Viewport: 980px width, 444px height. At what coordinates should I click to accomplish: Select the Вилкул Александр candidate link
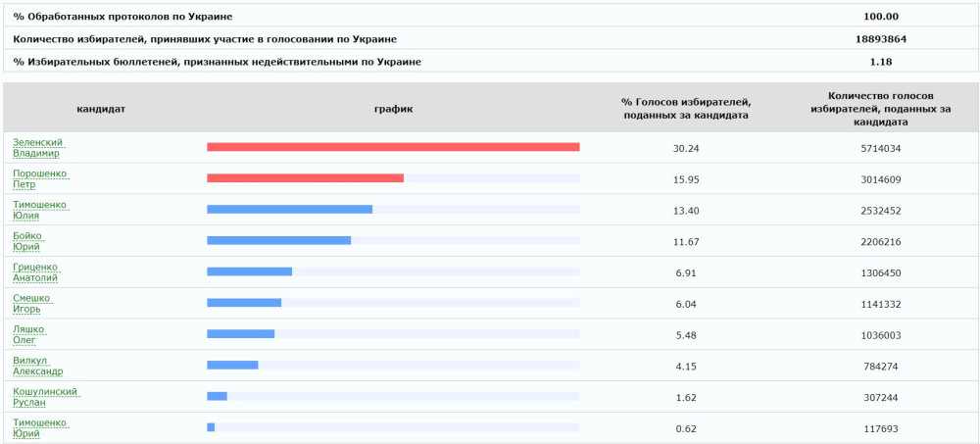click(x=37, y=366)
